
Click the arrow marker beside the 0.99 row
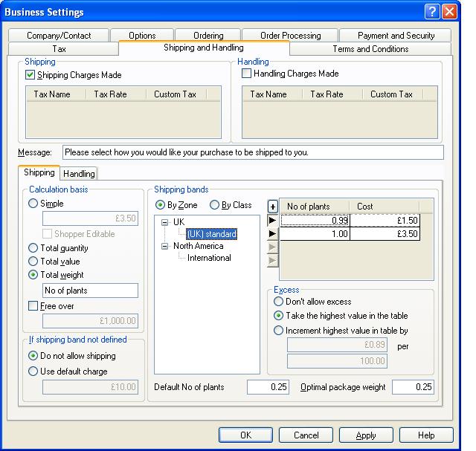273,221
